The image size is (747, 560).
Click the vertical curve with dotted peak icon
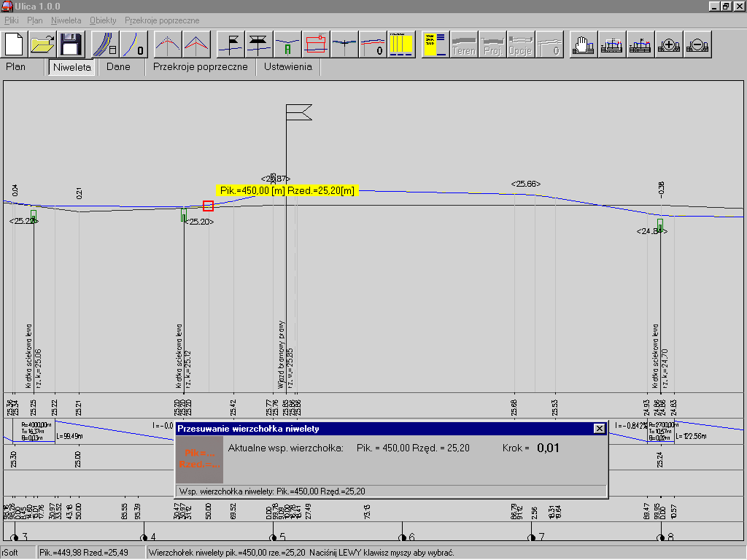pos(169,44)
